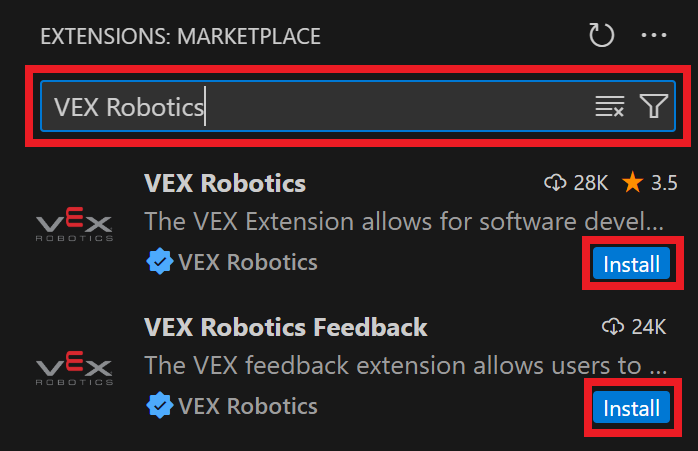Click the 3.5 star rating icon
This screenshot has height=451, width=698.
[632, 183]
